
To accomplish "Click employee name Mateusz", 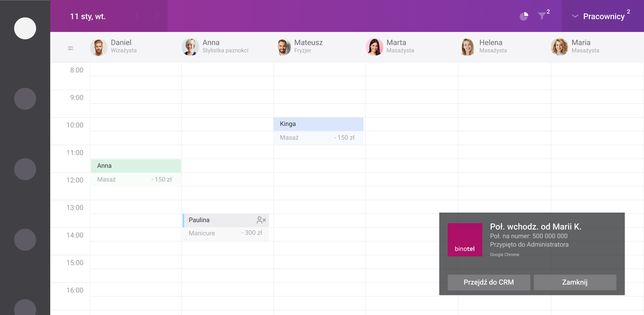I will click(x=309, y=43).
